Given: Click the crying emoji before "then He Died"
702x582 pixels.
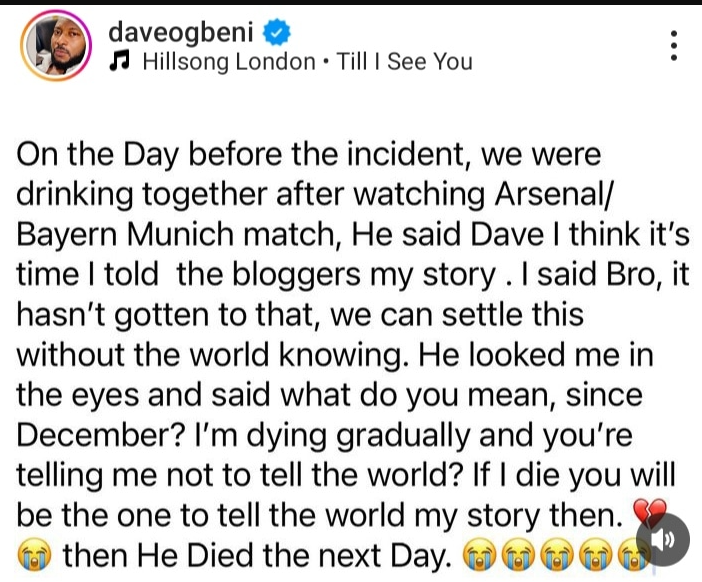Looking at the screenshot, I should click(32, 553).
